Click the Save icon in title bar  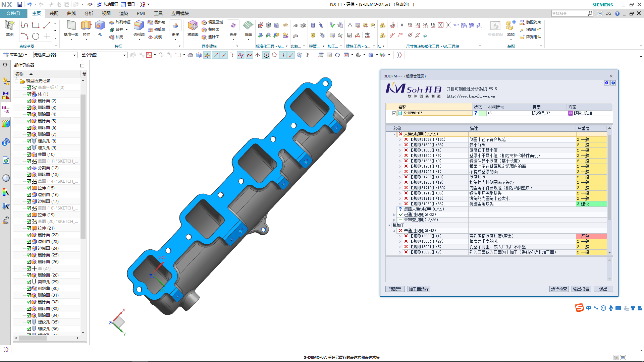(x=20, y=4)
